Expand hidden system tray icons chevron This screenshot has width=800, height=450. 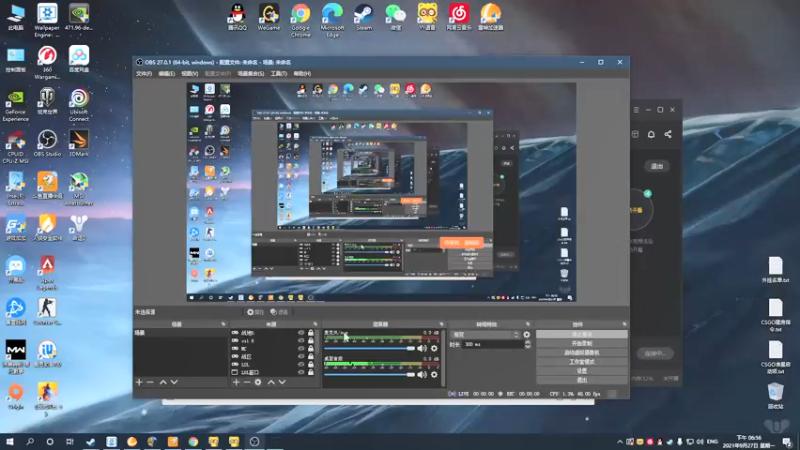pyautogui.click(x=620, y=442)
